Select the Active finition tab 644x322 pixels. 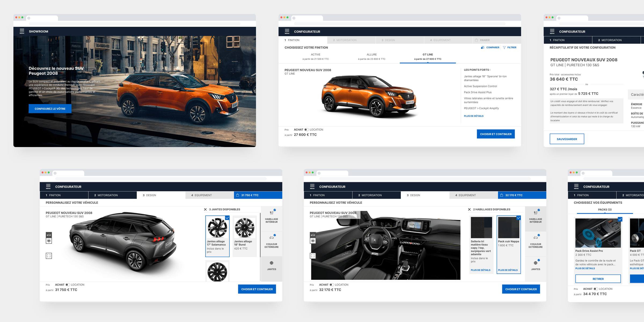click(316, 57)
